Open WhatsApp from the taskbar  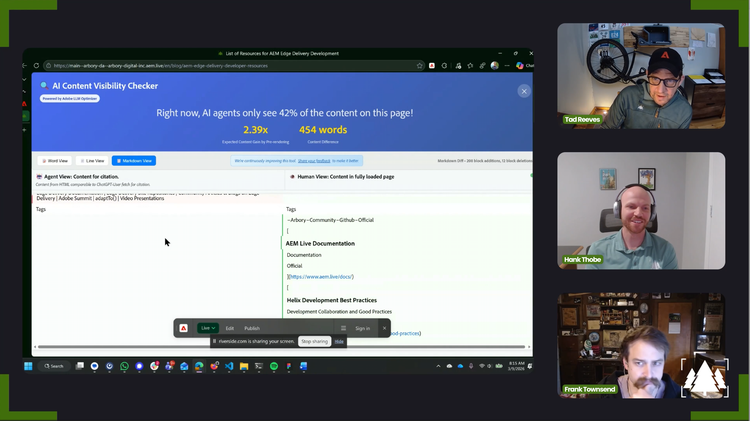(x=124, y=366)
